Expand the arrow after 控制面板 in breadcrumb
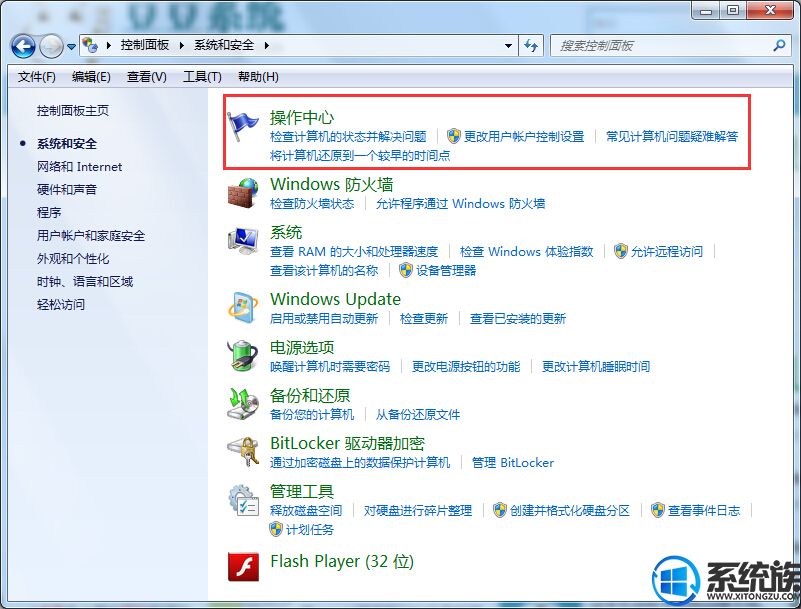The width and height of the screenshot is (801, 609). (x=182, y=45)
